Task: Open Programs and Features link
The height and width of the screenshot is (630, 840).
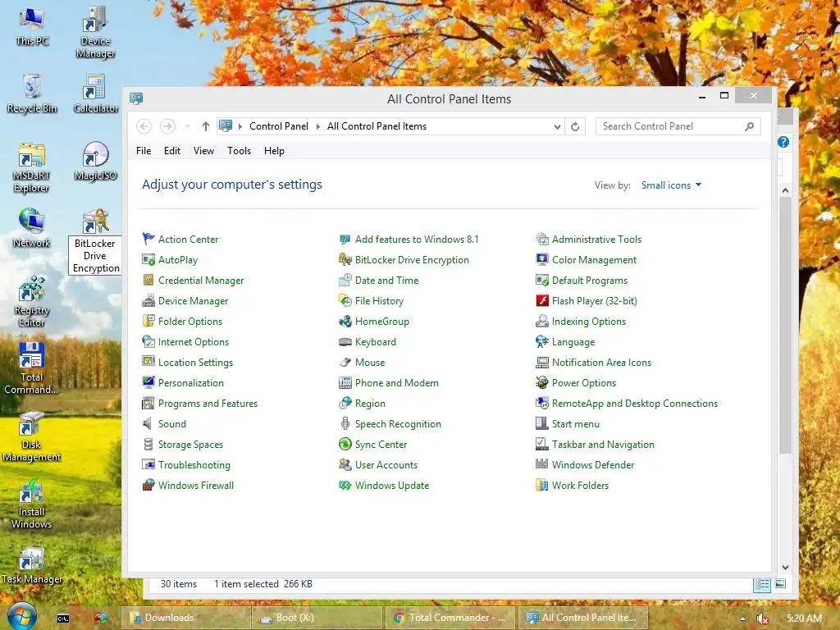Action: 208,404
